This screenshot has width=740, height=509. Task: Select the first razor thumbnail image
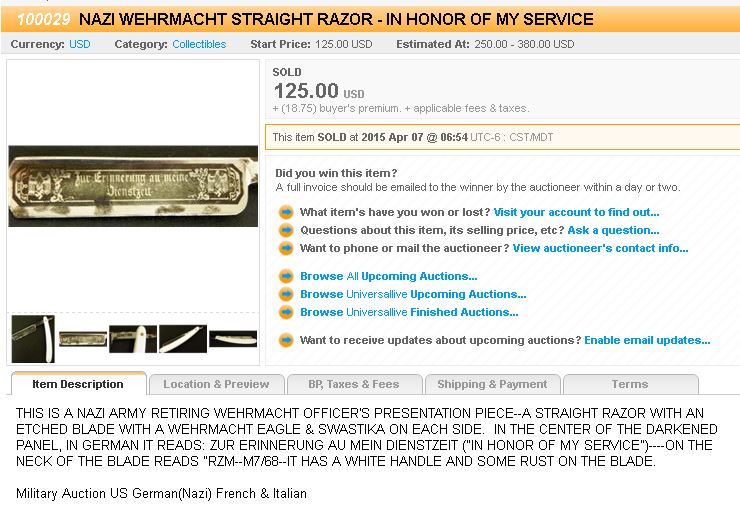[32, 338]
